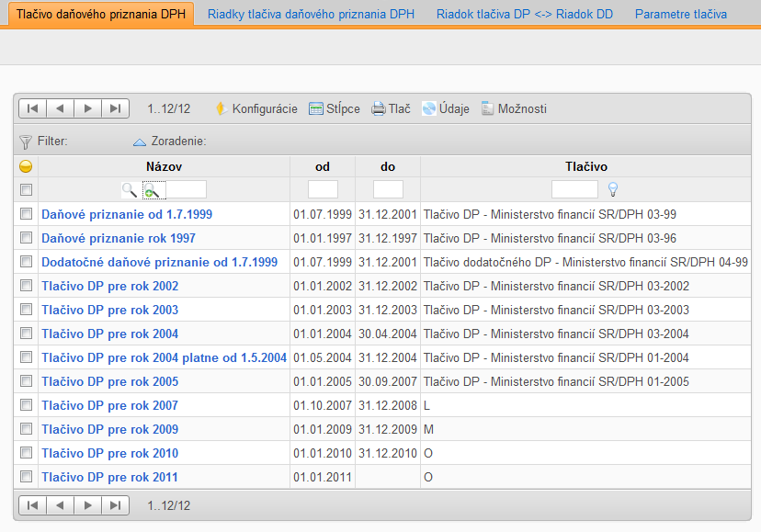Open link Tlačivo DP pre rok 2010
The width and height of the screenshot is (761, 532).
[x=109, y=453]
